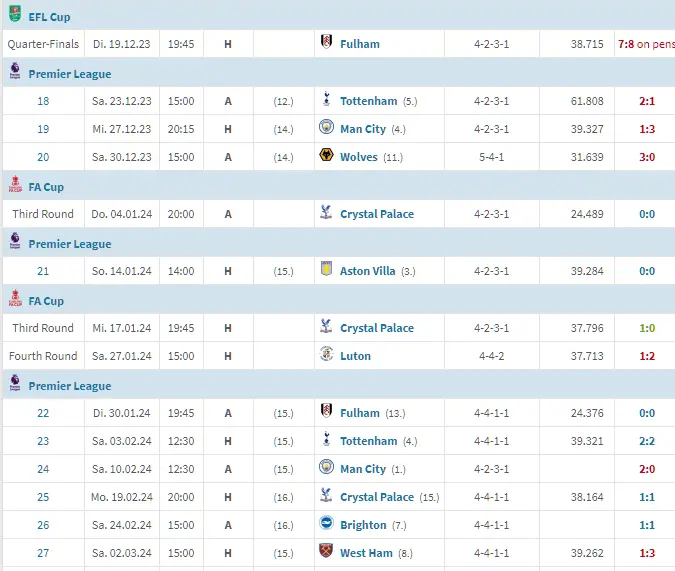This screenshot has width=675, height=571.
Task: Click the first Premier League section header
Action: click(x=70, y=74)
